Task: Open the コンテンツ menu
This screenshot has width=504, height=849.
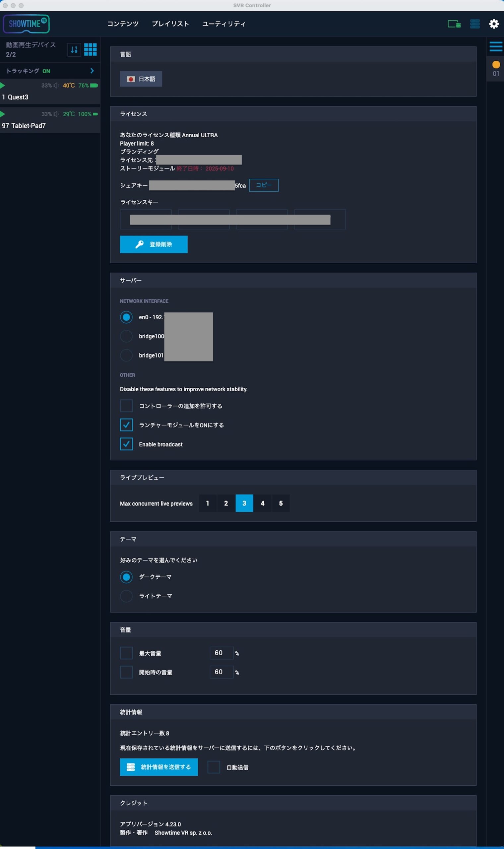Action: click(123, 24)
